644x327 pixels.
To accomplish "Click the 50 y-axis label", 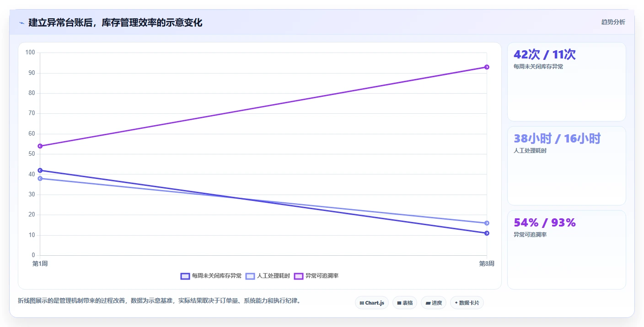I will click(x=32, y=154).
